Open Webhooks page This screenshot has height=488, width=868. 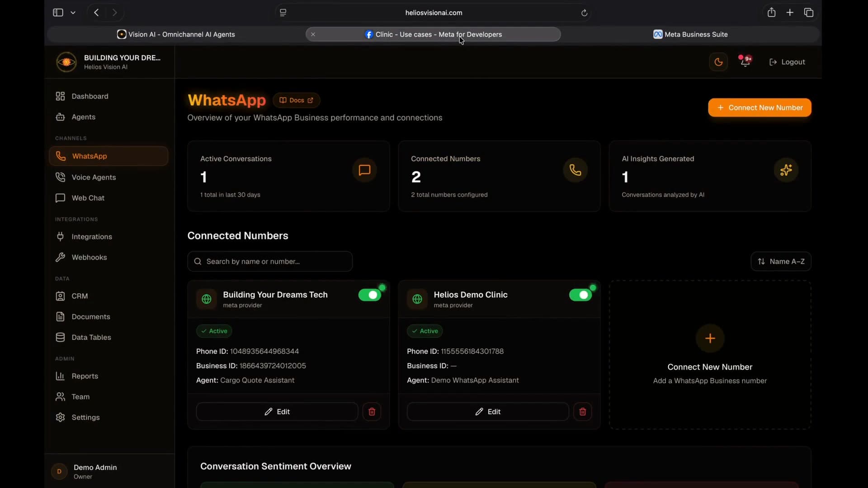click(x=108, y=258)
